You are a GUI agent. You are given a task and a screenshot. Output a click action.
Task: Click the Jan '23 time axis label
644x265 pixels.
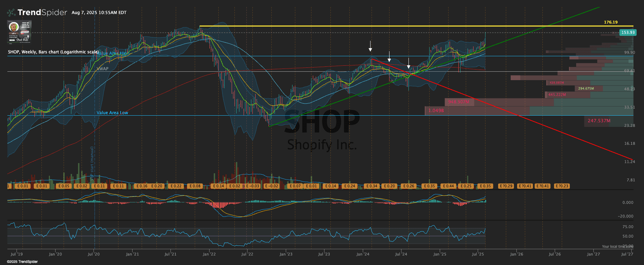tap(286, 254)
